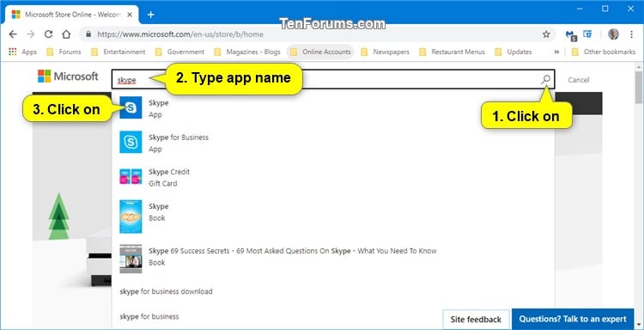Open the Skype App suggestion icon
The height and width of the screenshot is (330, 644).
pos(131,107)
